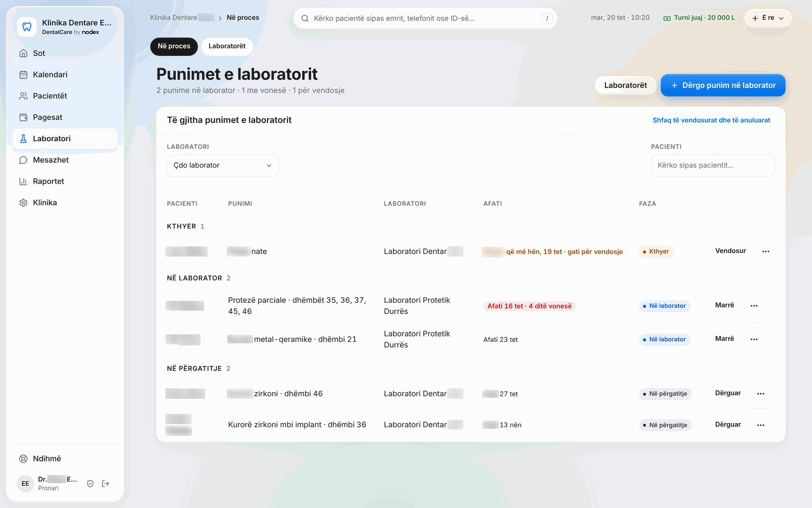Screen dimensions: 812x508
Task: Click Shfaq të vendosurat dhe të anuluarat link
Action: tap(712, 120)
